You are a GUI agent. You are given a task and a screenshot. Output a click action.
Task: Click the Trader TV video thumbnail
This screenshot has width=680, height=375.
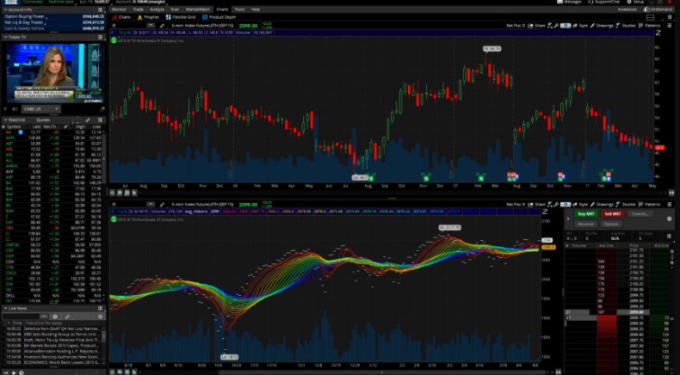tap(53, 72)
